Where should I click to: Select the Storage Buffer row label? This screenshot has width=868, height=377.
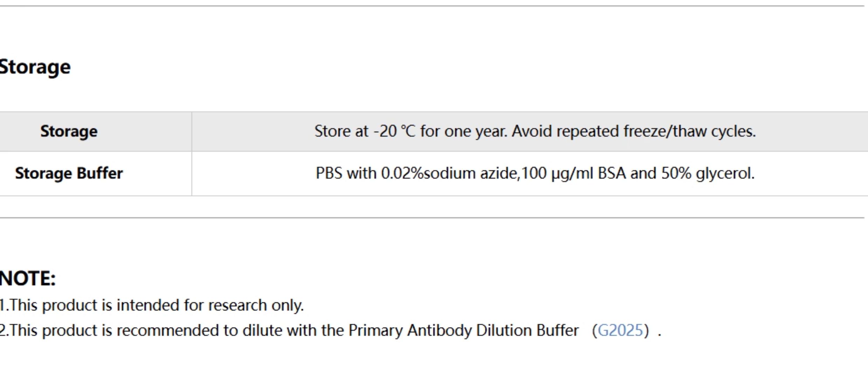coord(69,173)
